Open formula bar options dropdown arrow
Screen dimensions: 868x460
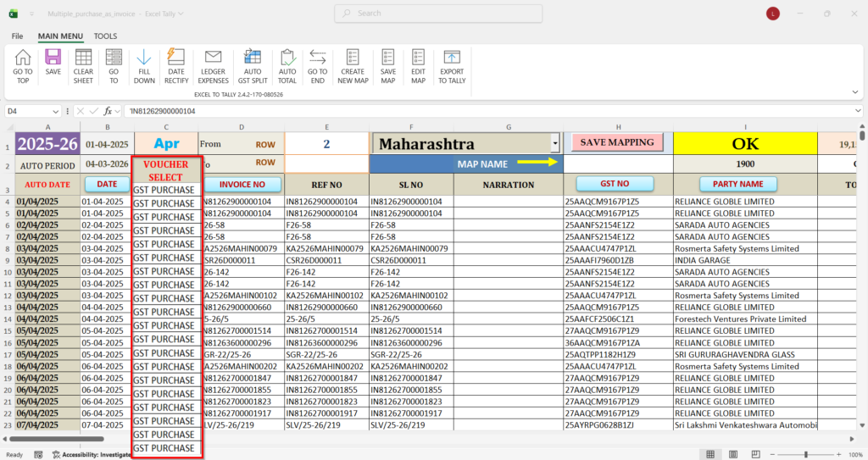118,111
